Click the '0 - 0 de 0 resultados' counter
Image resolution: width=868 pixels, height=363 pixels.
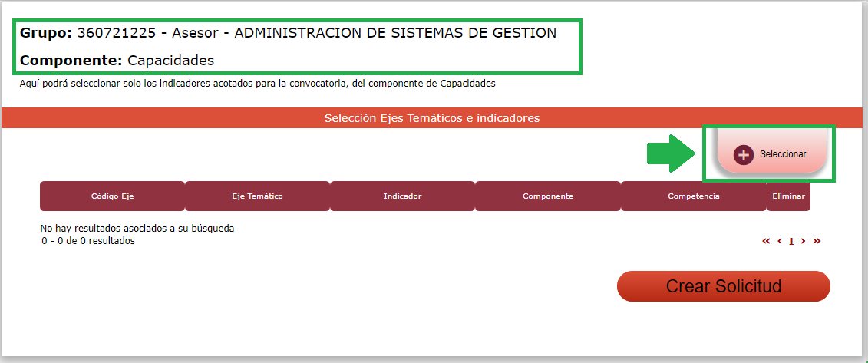click(88, 241)
